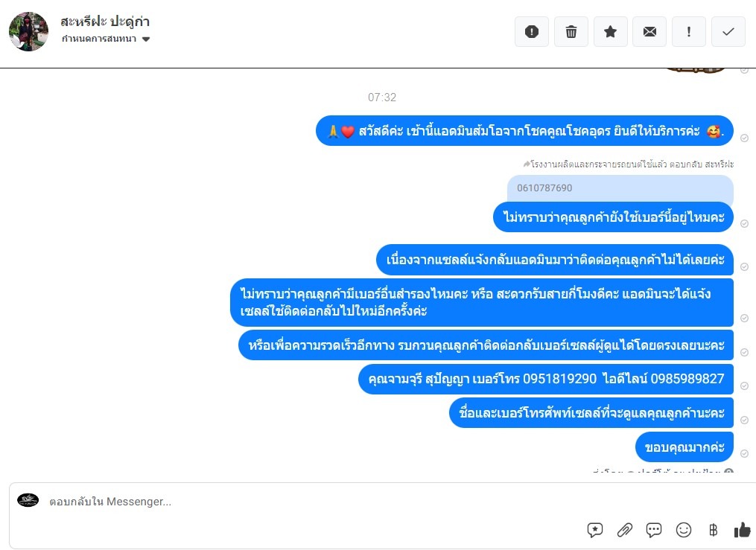
Task: Click the dropdown arrow beside กำหนดการสนทนา
Action: (x=146, y=39)
